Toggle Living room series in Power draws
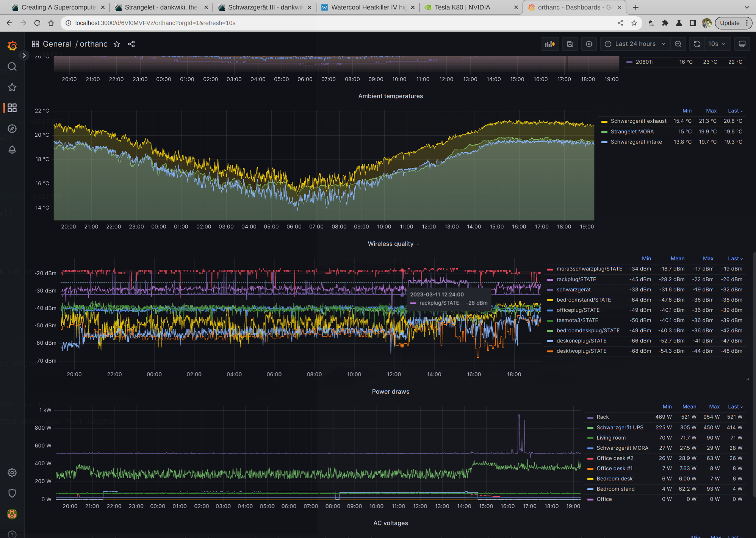The height and width of the screenshot is (538, 756). point(611,438)
